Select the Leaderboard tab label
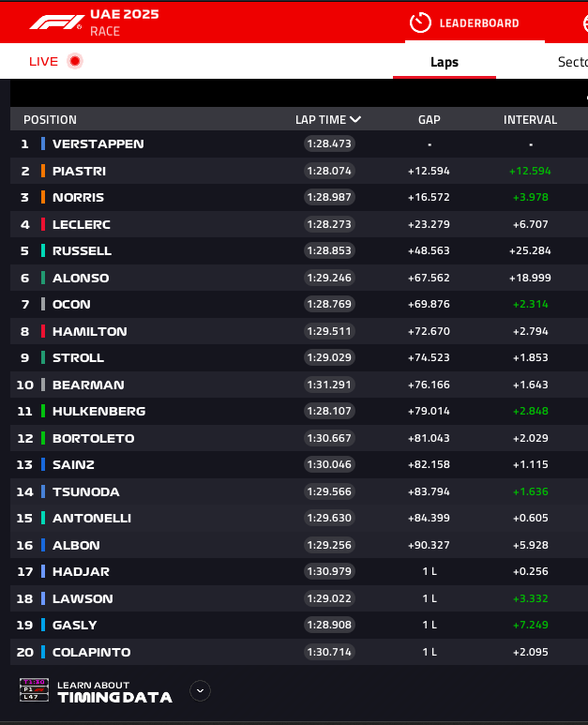 click(x=478, y=23)
